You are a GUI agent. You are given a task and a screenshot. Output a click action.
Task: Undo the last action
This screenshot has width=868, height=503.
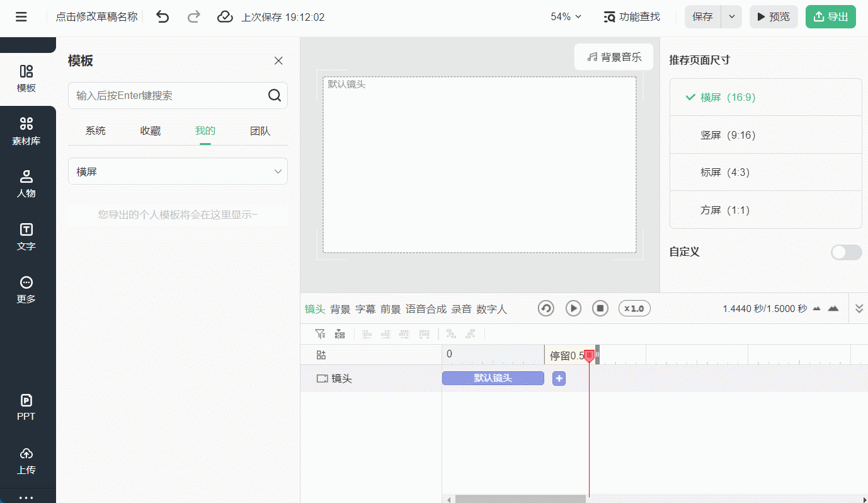click(163, 17)
